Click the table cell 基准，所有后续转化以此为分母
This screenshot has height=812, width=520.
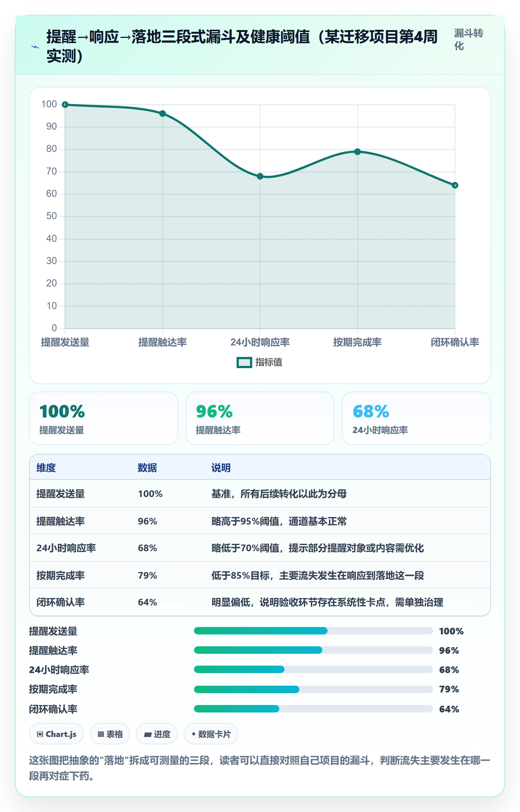point(279,494)
